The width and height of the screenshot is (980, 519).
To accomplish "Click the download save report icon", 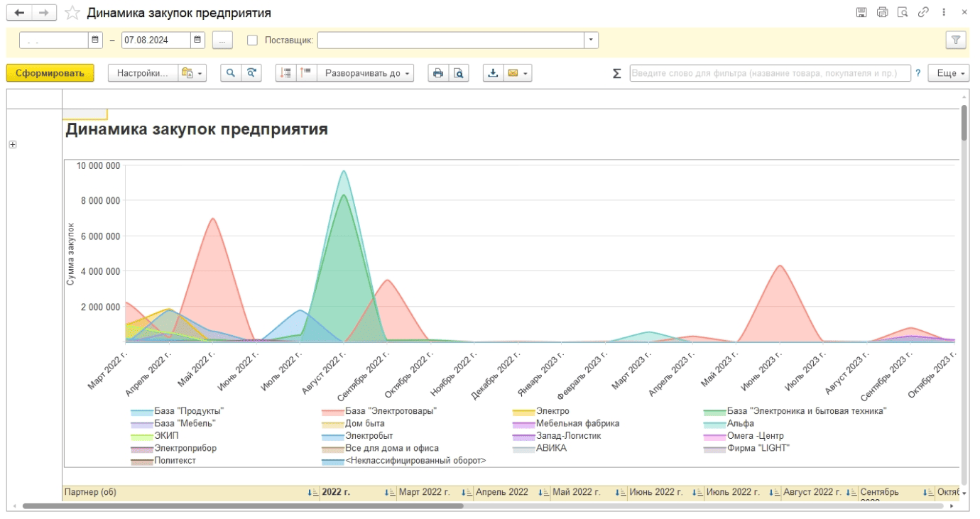I will tap(494, 73).
